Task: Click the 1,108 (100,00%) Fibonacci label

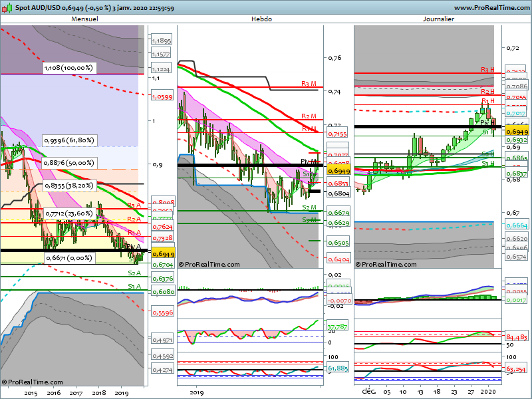Action: tap(70, 68)
